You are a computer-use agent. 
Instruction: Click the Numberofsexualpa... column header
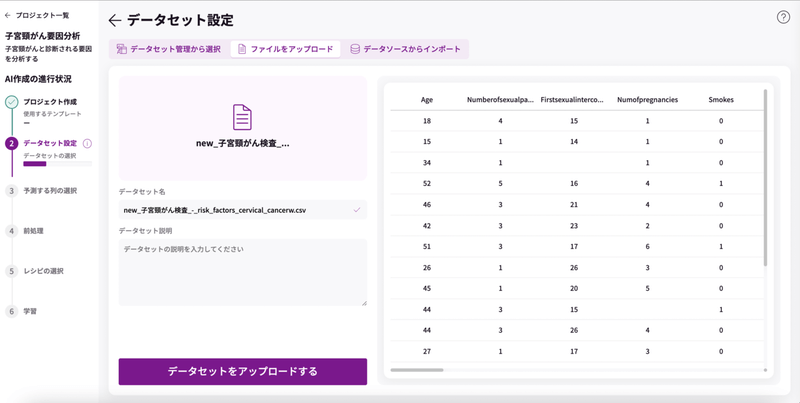coord(500,100)
